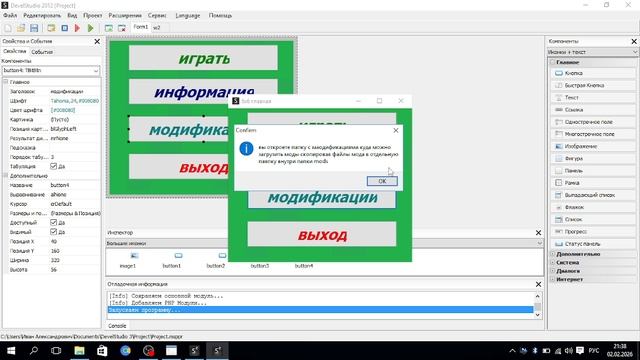Click the Open project folder toolbar icon

pyautogui.click(x=21, y=28)
